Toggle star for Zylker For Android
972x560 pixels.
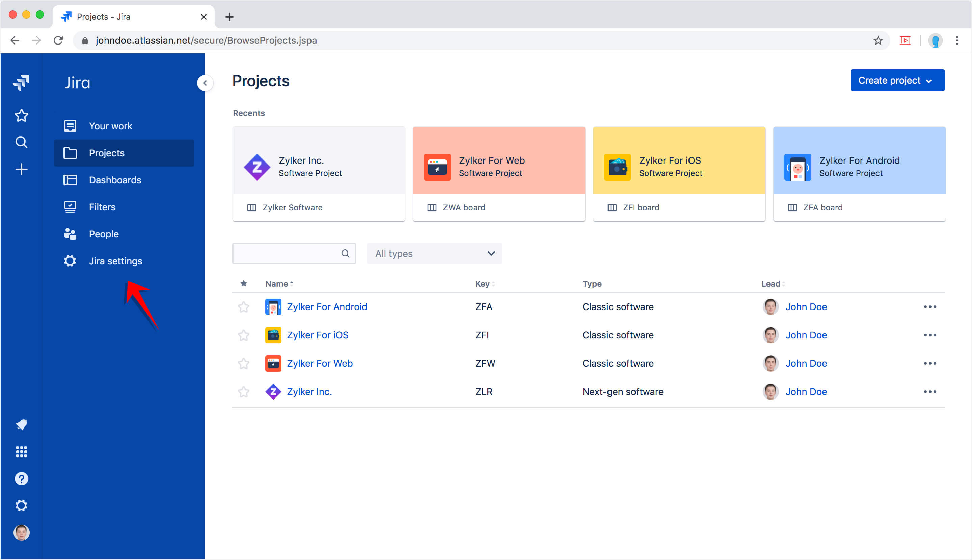tap(244, 307)
